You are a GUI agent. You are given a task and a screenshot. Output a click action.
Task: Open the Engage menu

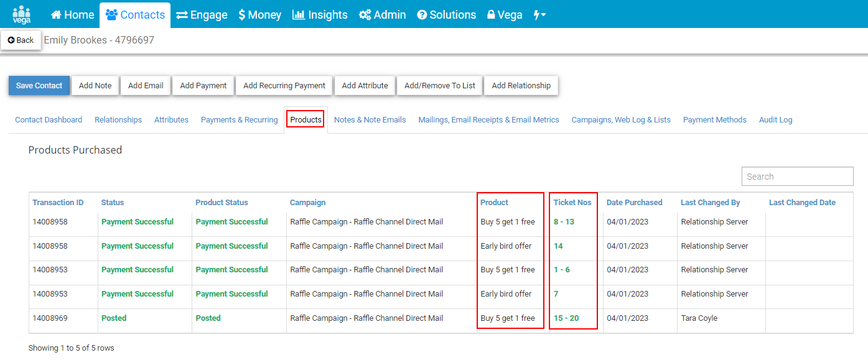tap(202, 14)
